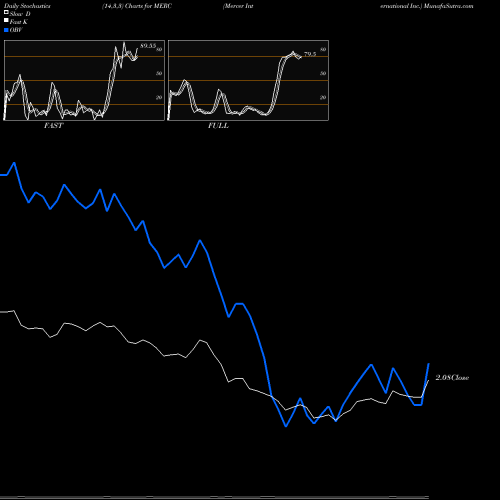Click the 2.08Close price label
Image resolution: width=500 pixels, height=500 pixels.
[x=452, y=378]
